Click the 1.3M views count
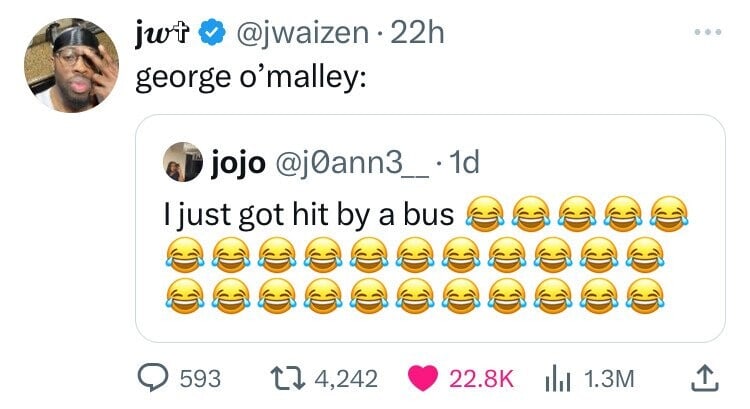The image size is (750, 409). coord(609,379)
